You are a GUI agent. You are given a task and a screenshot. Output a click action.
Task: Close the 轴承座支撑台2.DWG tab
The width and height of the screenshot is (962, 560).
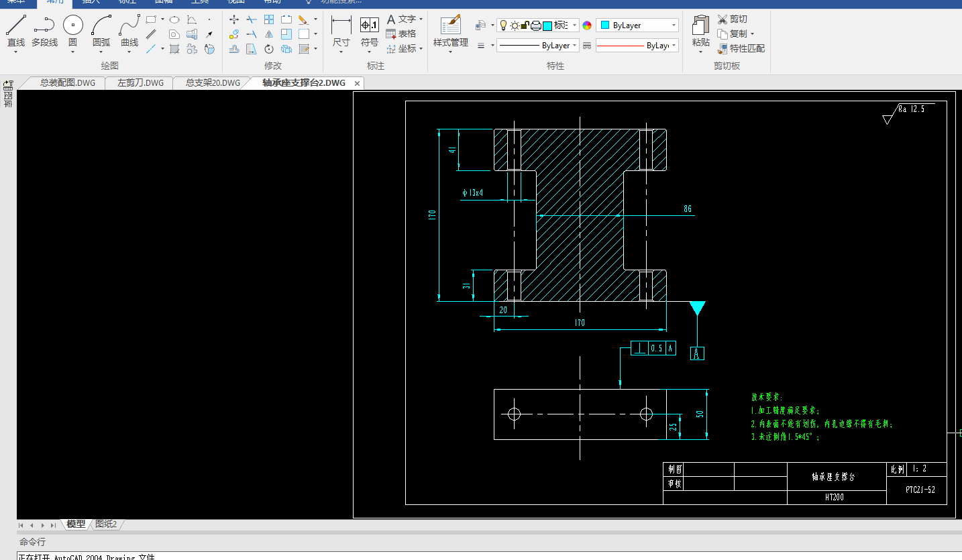pyautogui.click(x=358, y=84)
